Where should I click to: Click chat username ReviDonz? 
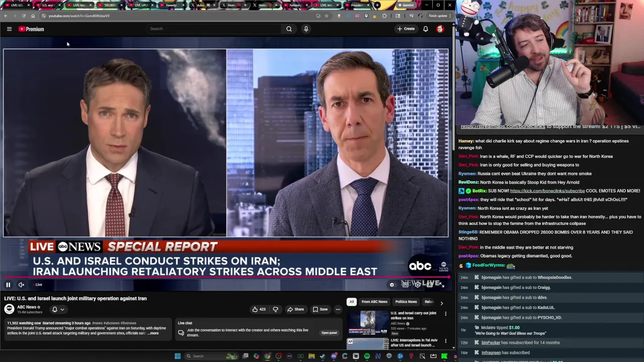[468, 183]
